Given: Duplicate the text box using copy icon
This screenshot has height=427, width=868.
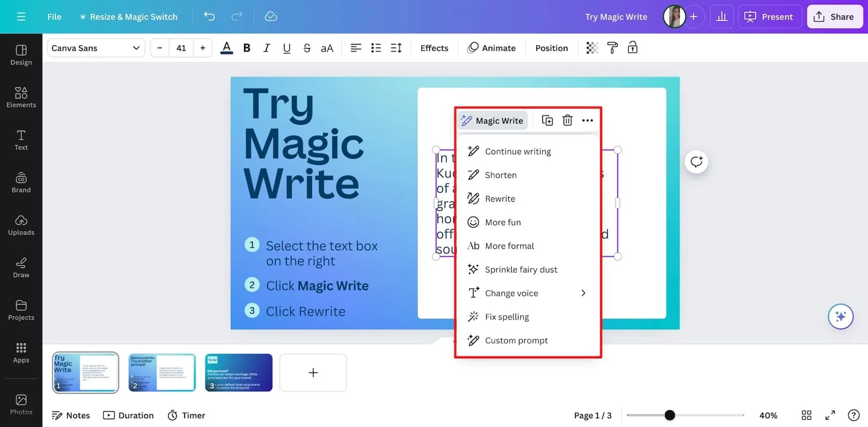Looking at the screenshot, I should click(547, 120).
